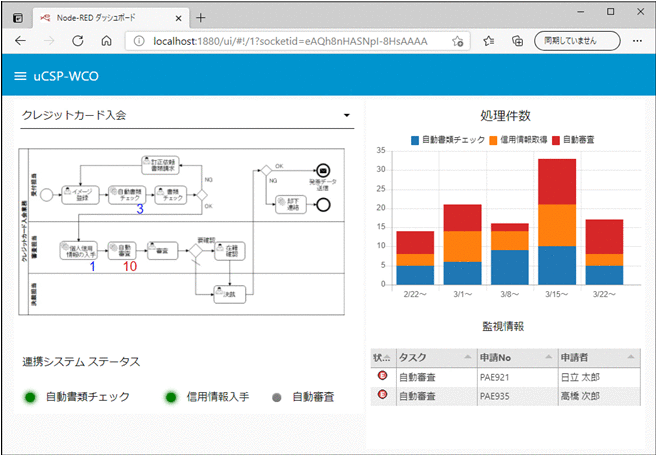Toggle 信用情報取得 orange legend swatch
The width and height of the screenshot is (657, 456).
(x=493, y=140)
